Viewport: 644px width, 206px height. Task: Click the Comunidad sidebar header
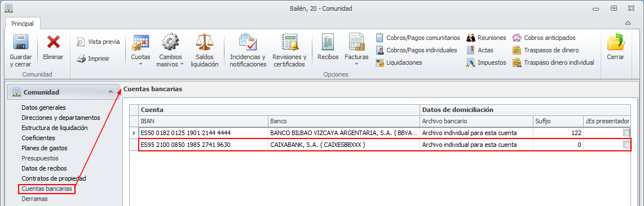tap(63, 92)
